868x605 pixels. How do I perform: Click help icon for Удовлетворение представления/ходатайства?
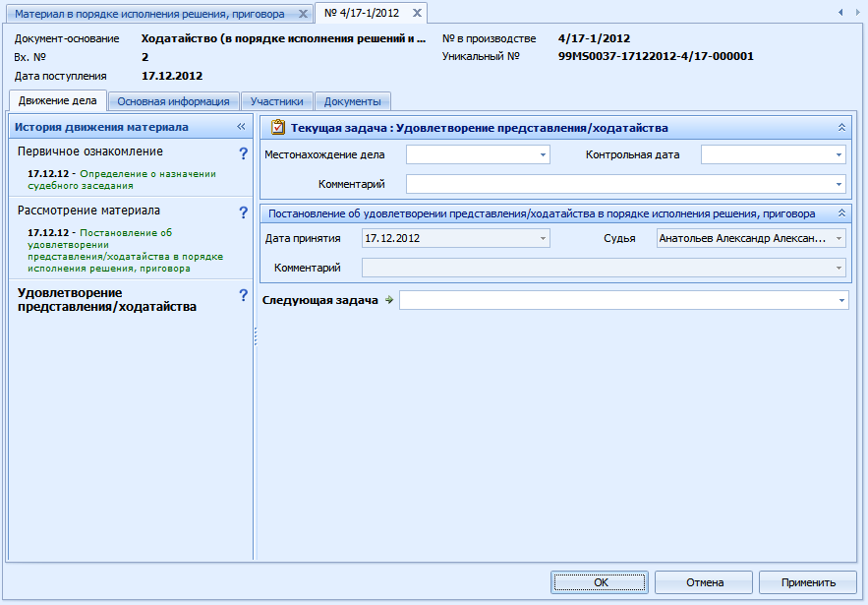pos(243,295)
